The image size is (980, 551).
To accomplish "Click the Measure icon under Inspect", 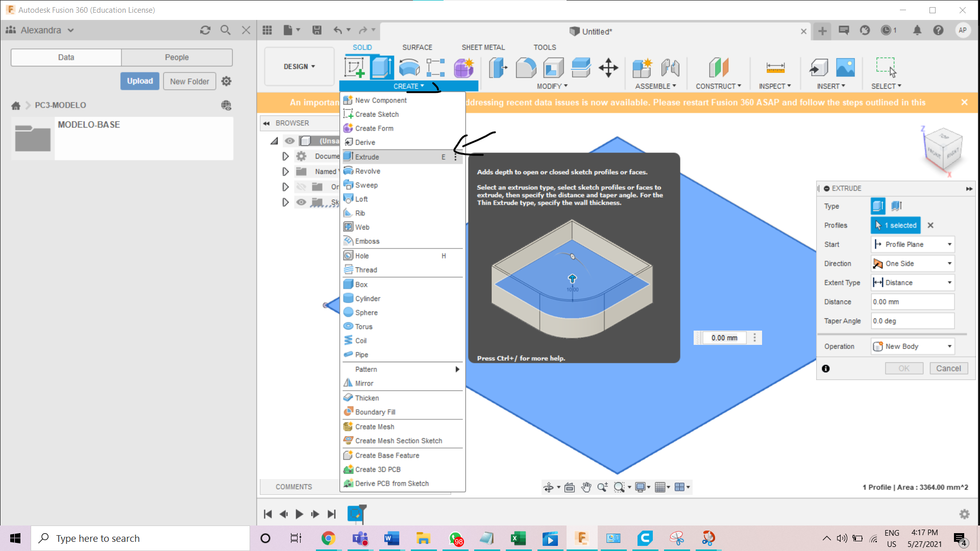I will [x=775, y=67].
